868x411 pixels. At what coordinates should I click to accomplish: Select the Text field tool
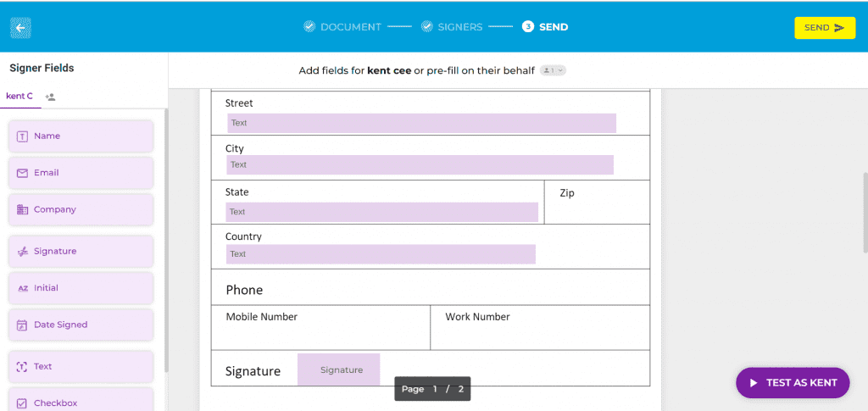[x=81, y=366]
